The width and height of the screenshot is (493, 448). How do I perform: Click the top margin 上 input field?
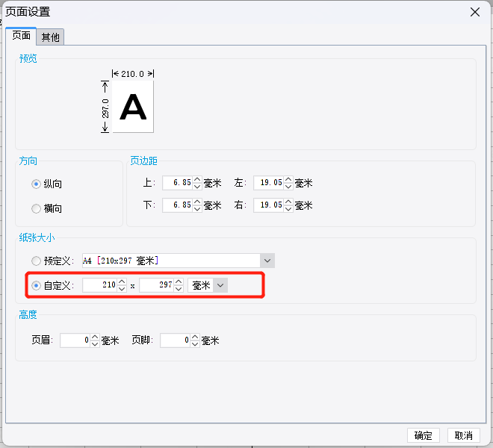pyautogui.click(x=177, y=183)
